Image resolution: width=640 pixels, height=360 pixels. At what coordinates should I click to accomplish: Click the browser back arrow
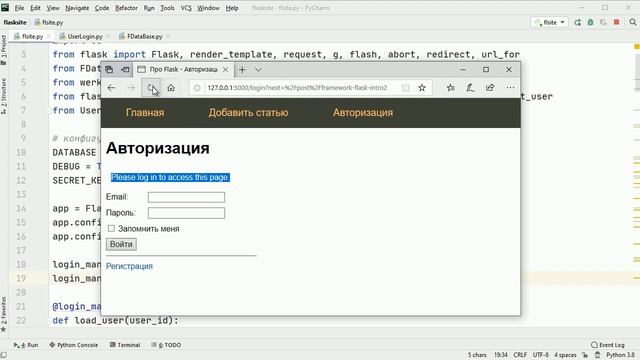[111, 88]
